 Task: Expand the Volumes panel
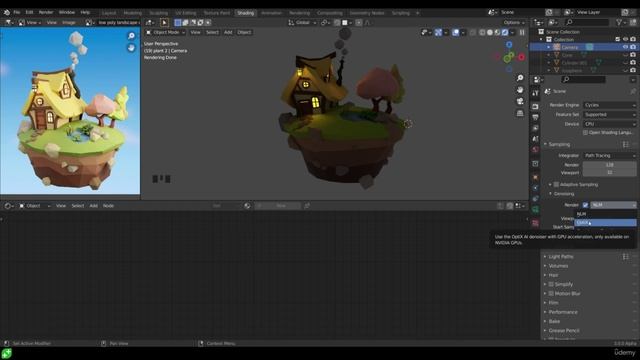(x=558, y=266)
